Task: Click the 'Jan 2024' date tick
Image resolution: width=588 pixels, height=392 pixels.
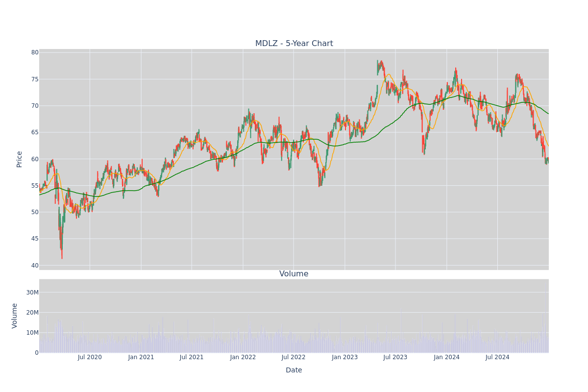Action: click(x=447, y=357)
